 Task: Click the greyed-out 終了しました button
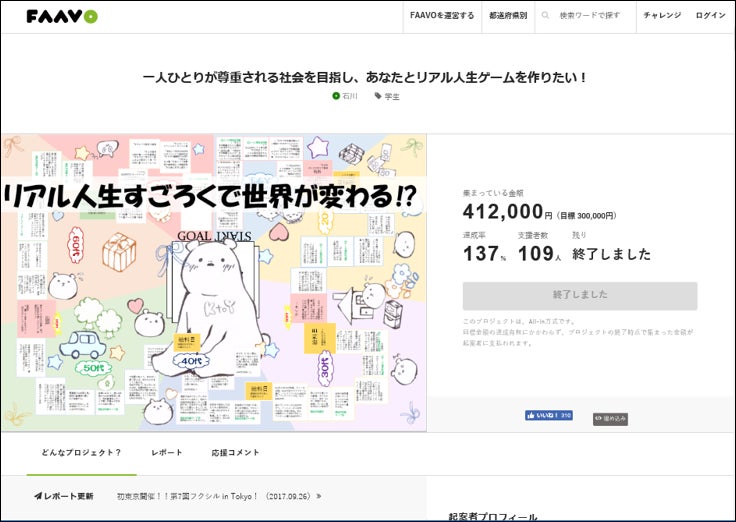579,296
